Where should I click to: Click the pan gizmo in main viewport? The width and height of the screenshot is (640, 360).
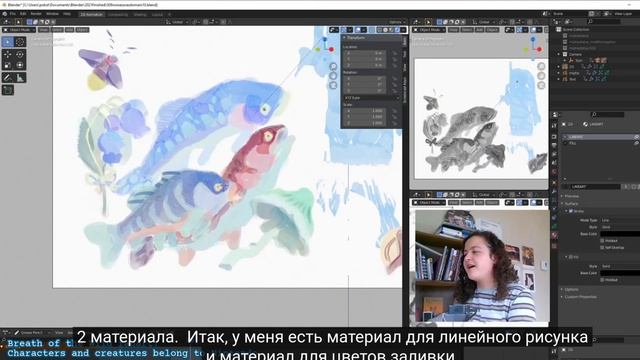333,76
